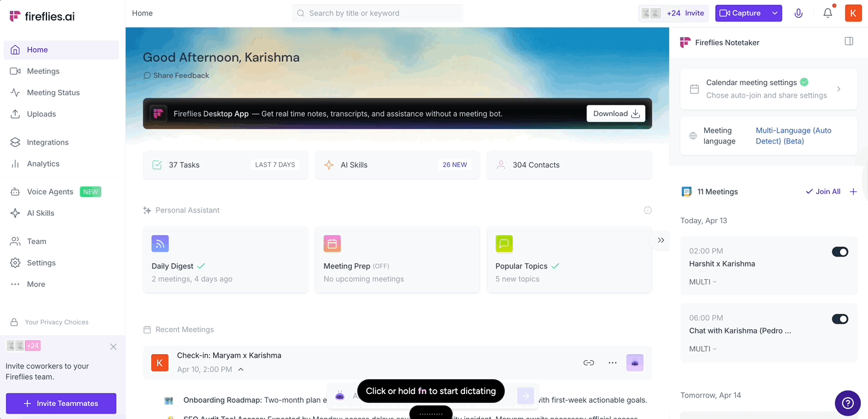Open Integrations in the sidebar

pos(61,142)
